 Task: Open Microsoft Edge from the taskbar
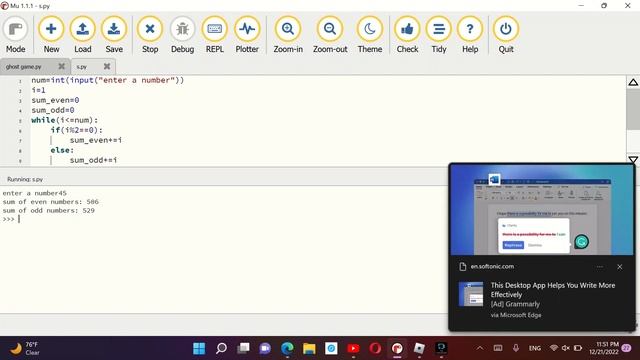click(287, 349)
